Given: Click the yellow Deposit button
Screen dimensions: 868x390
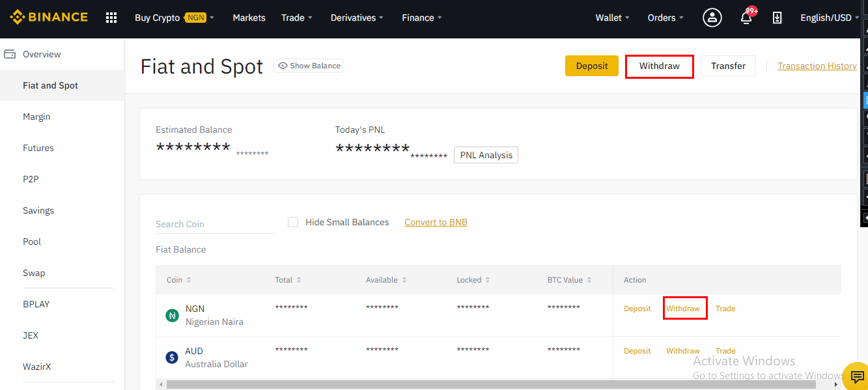Looking at the screenshot, I should tap(592, 66).
